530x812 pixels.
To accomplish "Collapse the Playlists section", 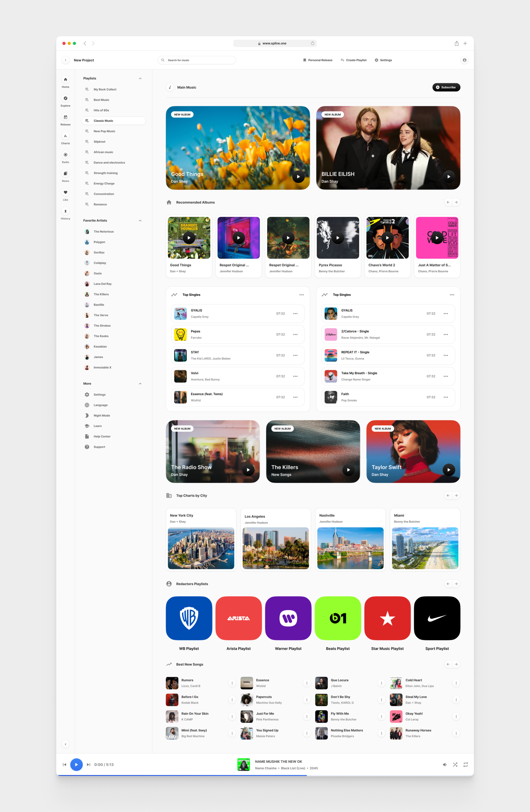I will click(140, 78).
